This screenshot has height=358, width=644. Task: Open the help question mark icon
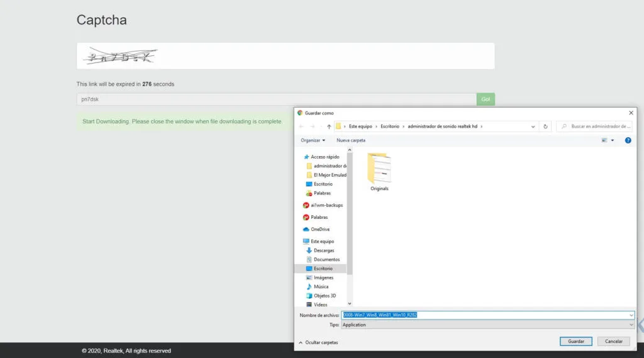pos(628,140)
